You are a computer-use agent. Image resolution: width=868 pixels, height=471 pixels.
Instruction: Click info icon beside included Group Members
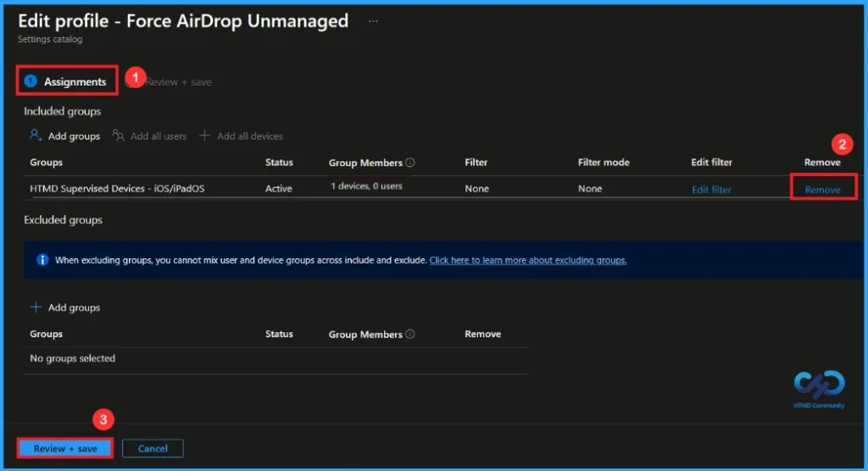pos(410,162)
